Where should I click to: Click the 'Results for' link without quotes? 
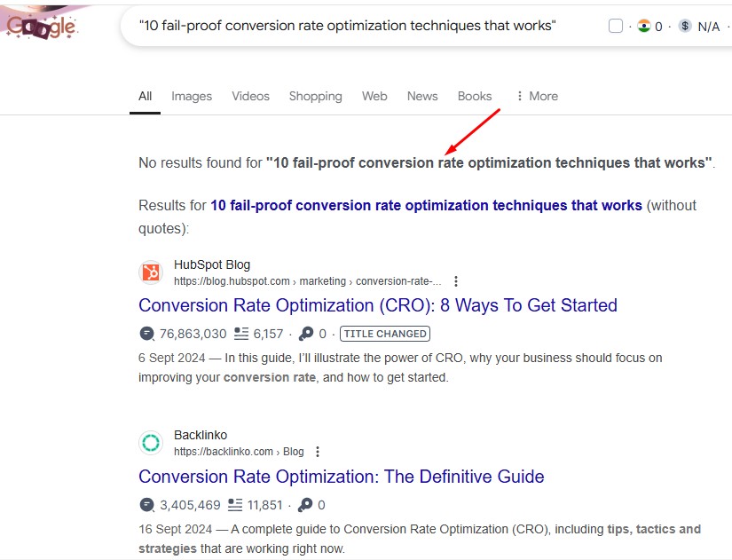[426, 206]
